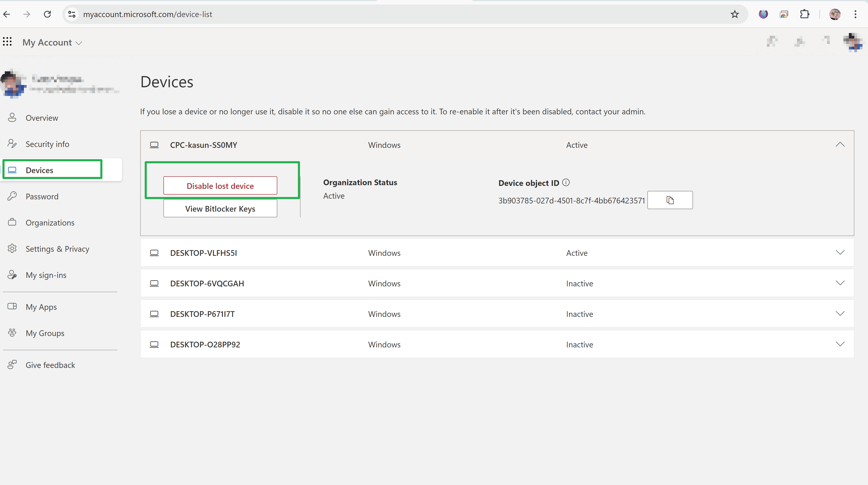The height and width of the screenshot is (485, 868).
Task: Click the Inactive status of DESKTOP-P671I7T
Action: (580, 314)
